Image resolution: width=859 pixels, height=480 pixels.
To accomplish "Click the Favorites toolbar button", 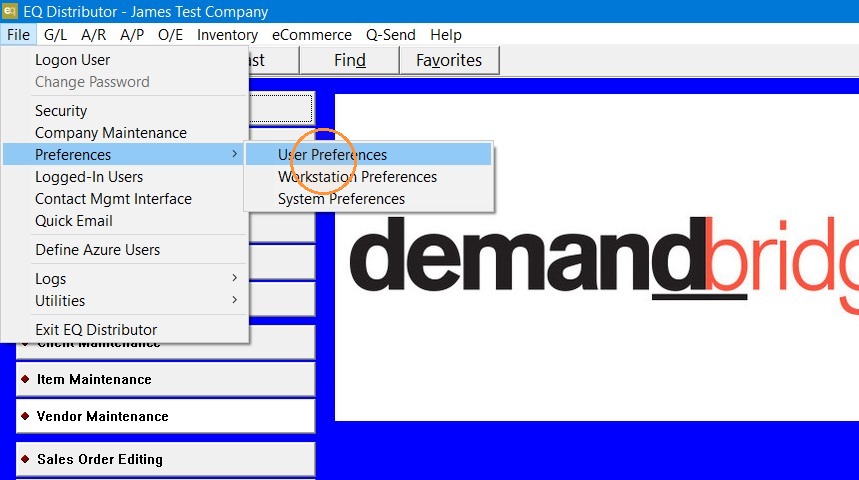I will coord(449,60).
